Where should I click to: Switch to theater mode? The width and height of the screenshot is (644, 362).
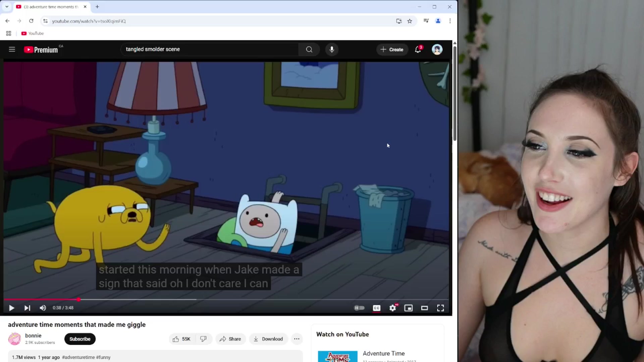[x=425, y=308]
